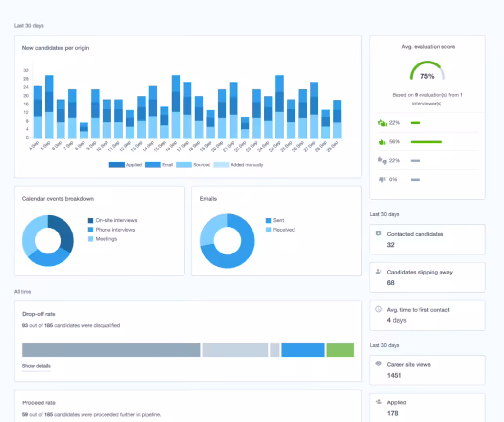
Task: Open the Career site views card
Action: click(427, 370)
